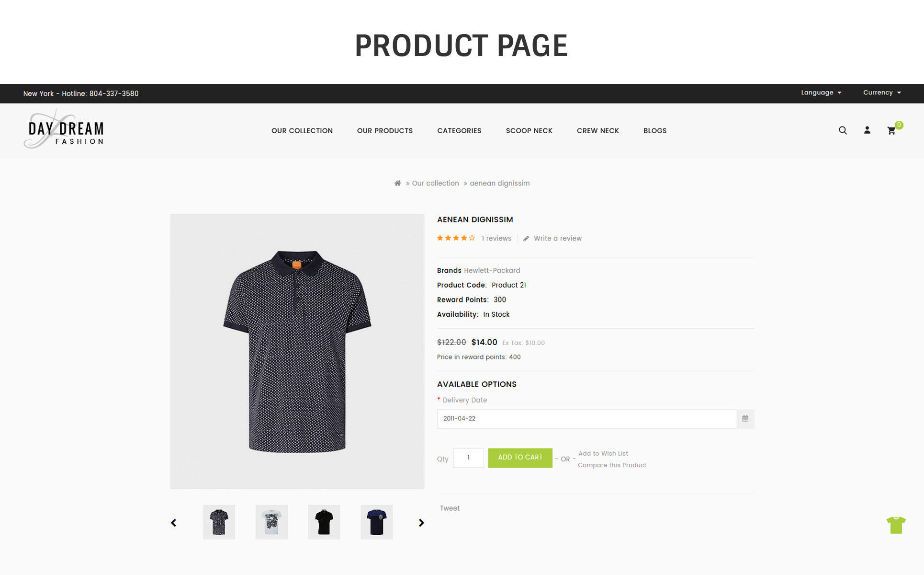Click Compare this Product link

[x=612, y=465]
